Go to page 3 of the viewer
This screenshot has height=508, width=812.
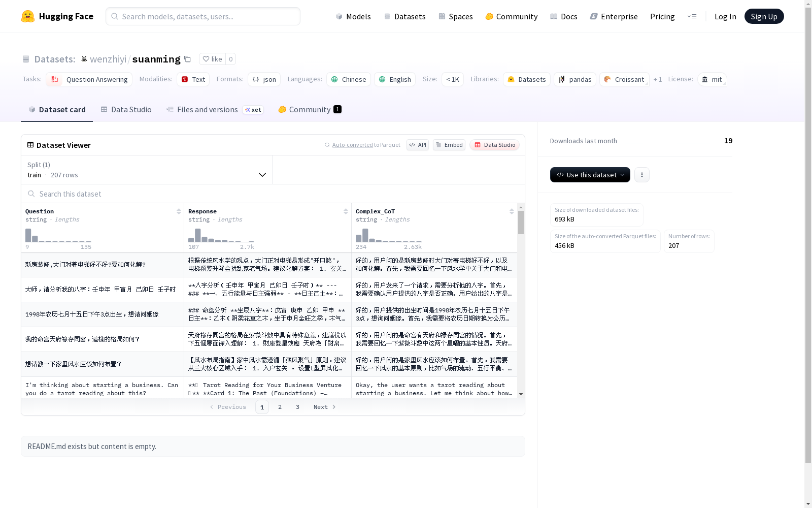click(x=297, y=407)
